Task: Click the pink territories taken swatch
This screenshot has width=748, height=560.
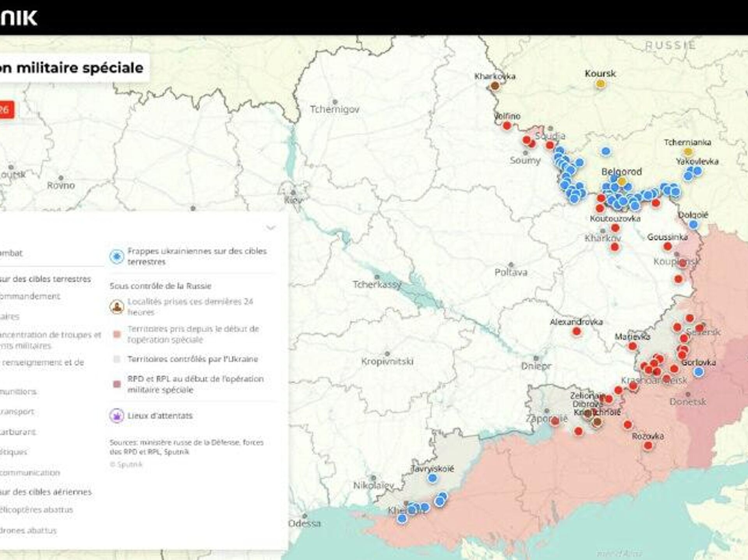Action: pos(116,334)
